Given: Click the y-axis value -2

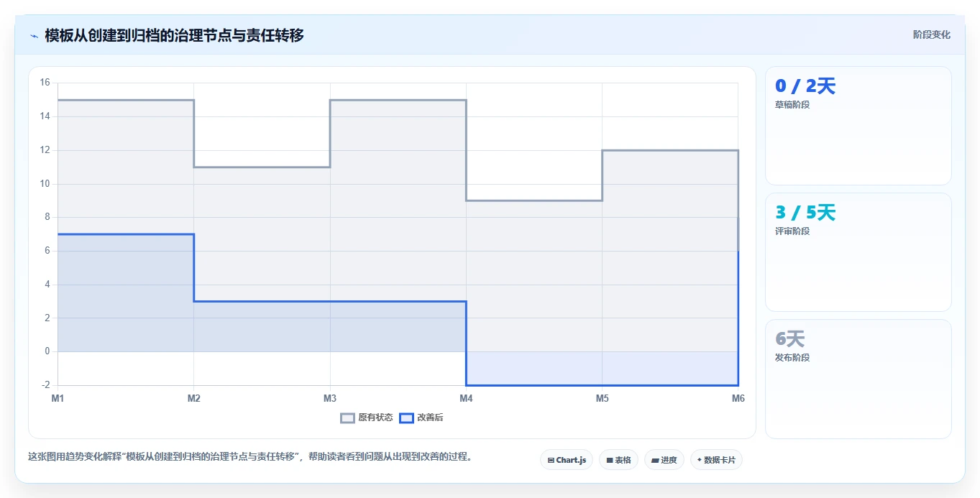Looking at the screenshot, I should click(45, 385).
